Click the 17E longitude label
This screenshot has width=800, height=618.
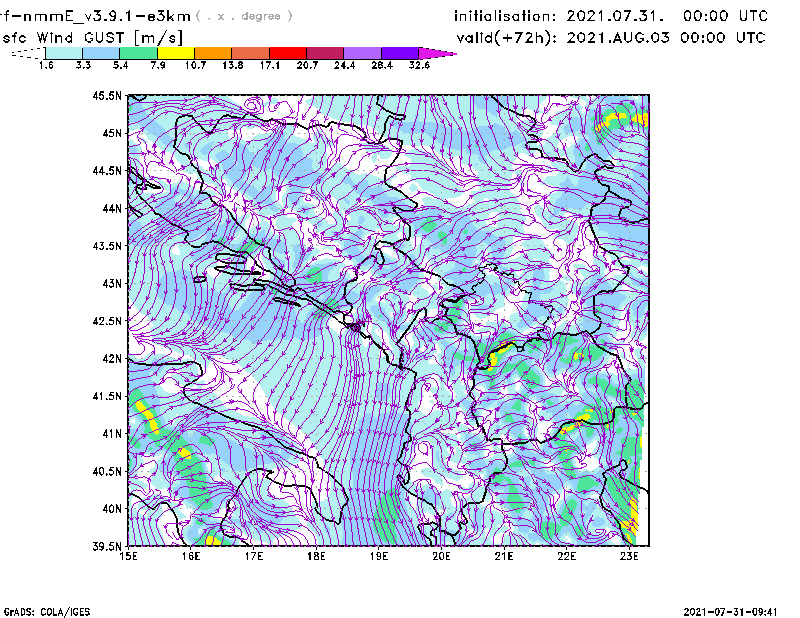254,556
